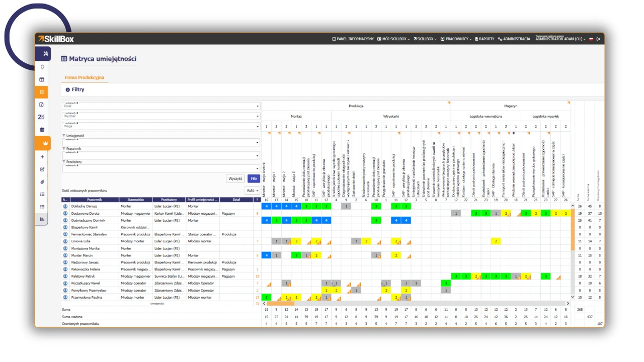Open the Auto visible-employees dropdown
644x362 pixels.
click(253, 191)
